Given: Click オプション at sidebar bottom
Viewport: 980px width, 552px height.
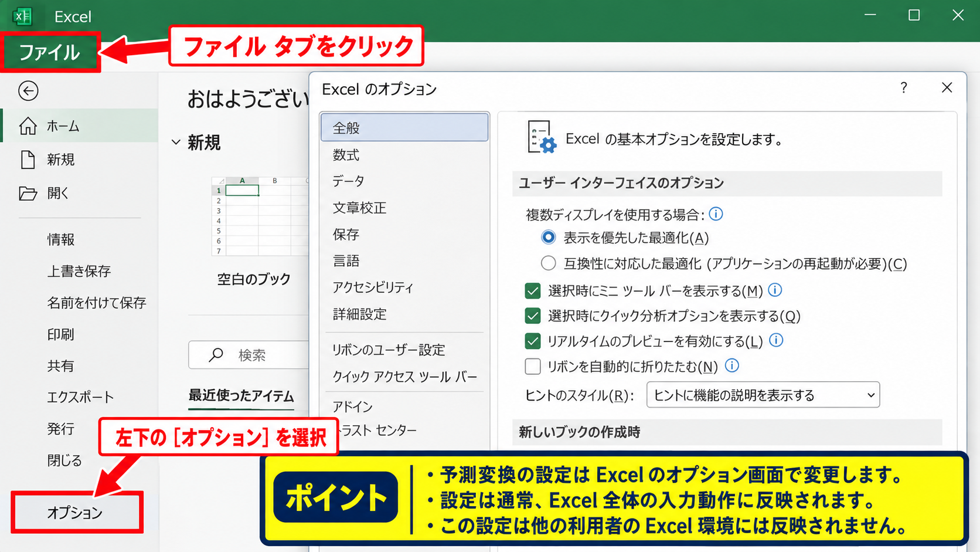Looking at the screenshot, I should 77,512.
